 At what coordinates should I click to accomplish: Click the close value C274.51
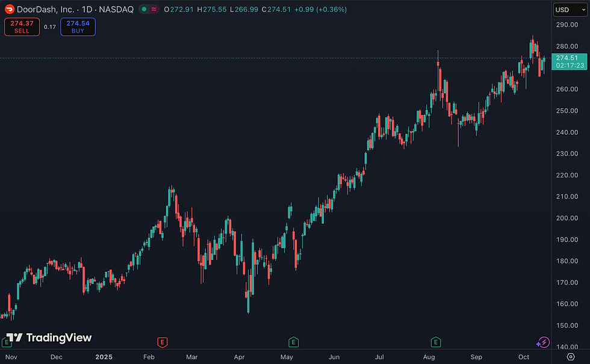pos(276,10)
